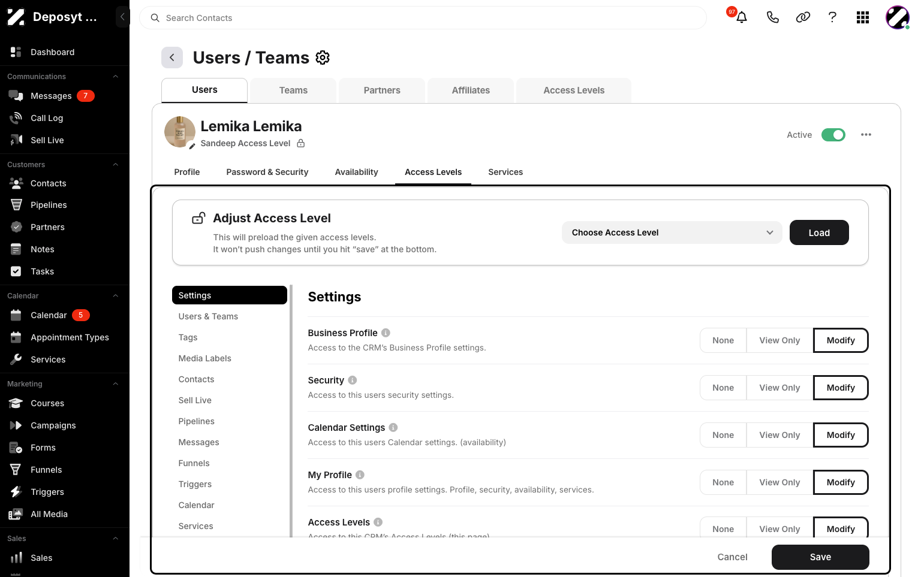
Task: Collapse the Communications sidebar section
Action: click(x=116, y=76)
